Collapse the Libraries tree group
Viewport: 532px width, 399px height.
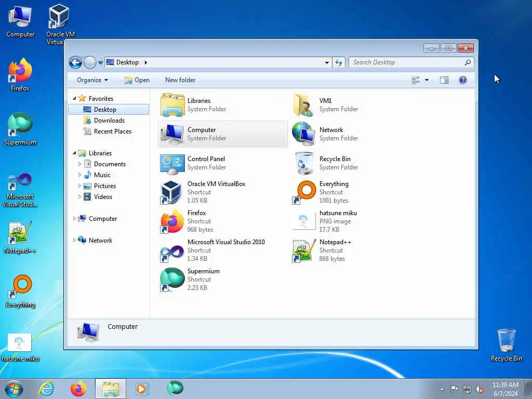pos(74,153)
